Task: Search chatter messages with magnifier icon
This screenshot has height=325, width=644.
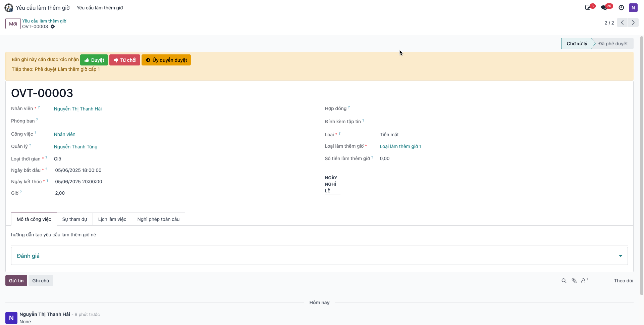Action: point(564,281)
